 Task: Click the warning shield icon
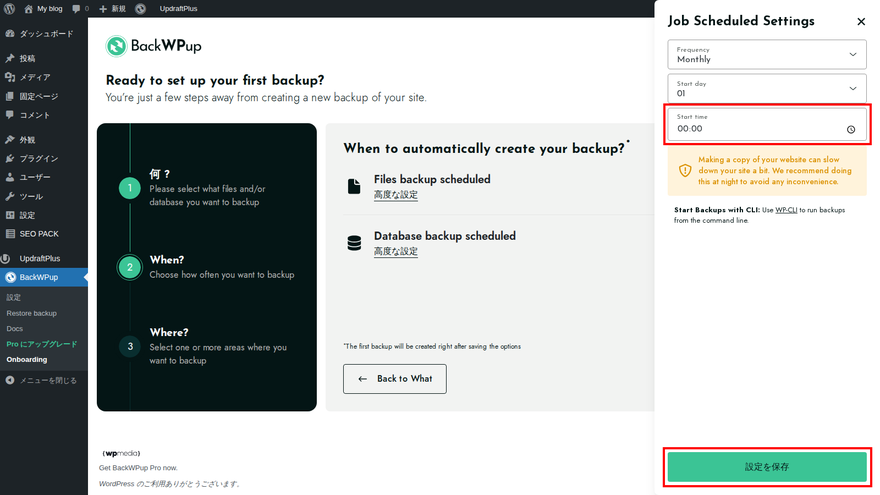coord(685,171)
